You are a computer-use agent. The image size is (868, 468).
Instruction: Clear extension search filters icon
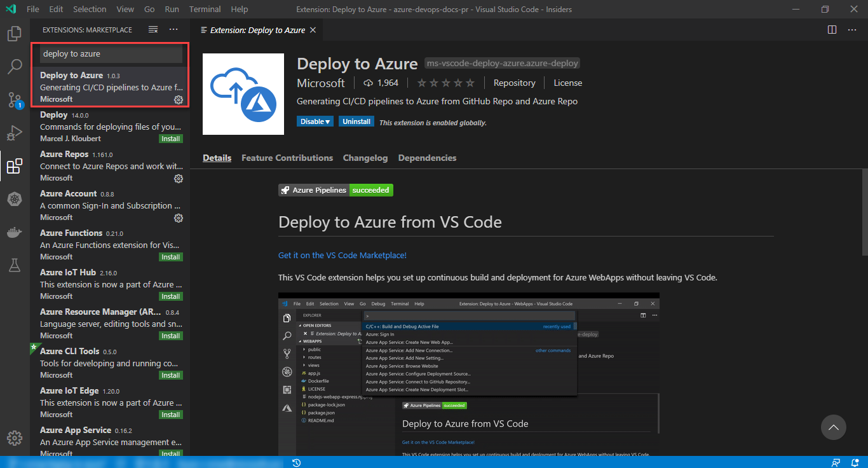(x=153, y=29)
